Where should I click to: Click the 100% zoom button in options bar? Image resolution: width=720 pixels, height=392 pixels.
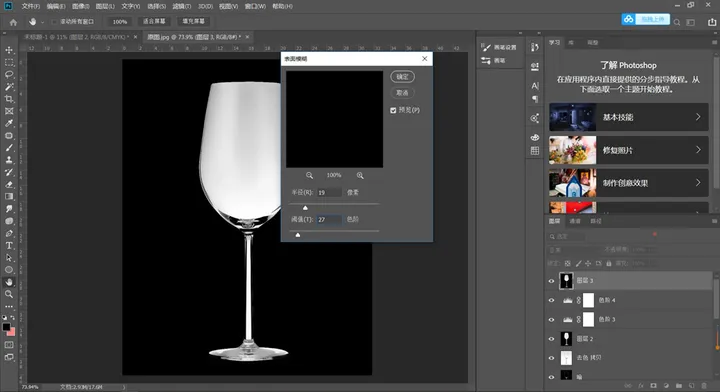[120, 22]
